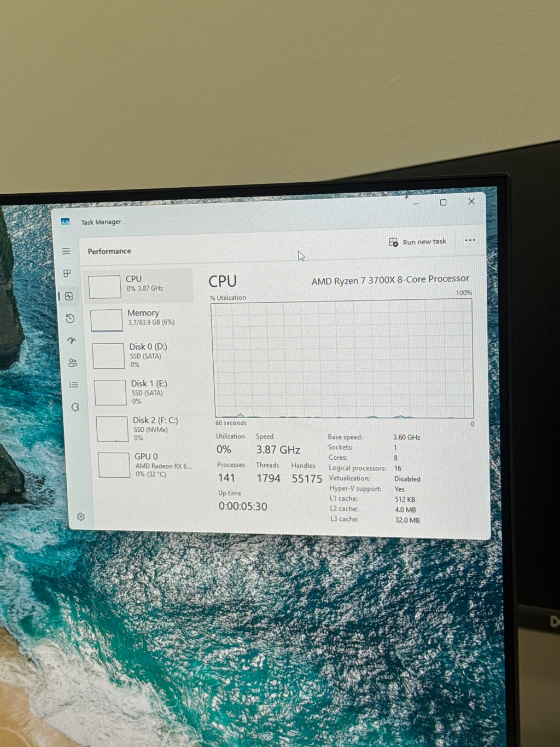Open the Services page icon
This screenshot has height=747, width=560.
coord(75,407)
